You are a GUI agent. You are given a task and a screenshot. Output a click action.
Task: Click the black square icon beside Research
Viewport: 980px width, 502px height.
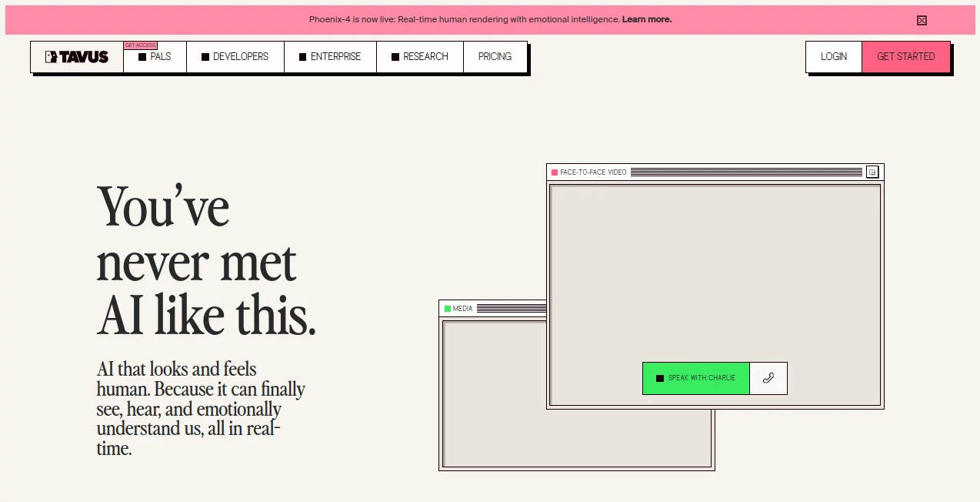(395, 57)
